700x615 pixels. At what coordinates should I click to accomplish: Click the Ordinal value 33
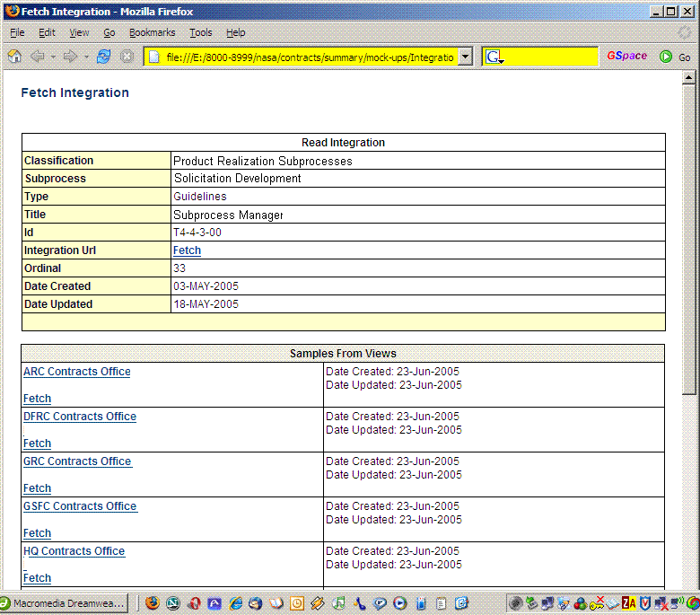pyautogui.click(x=179, y=268)
